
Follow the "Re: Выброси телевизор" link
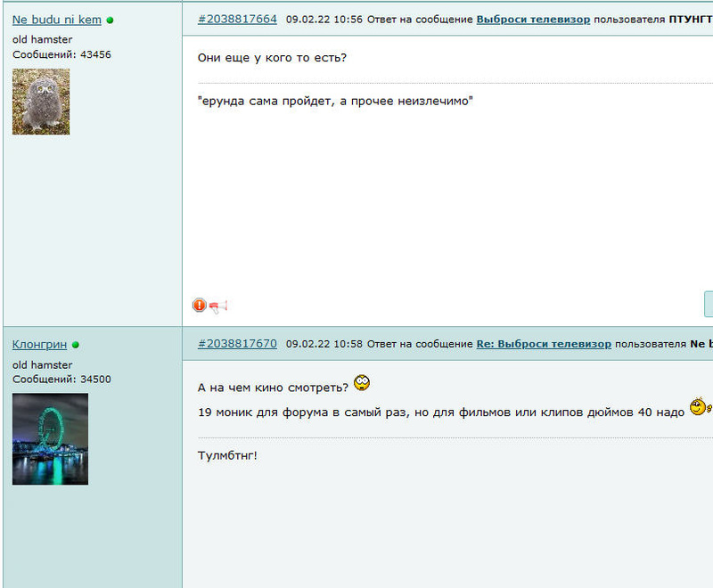coord(544,344)
